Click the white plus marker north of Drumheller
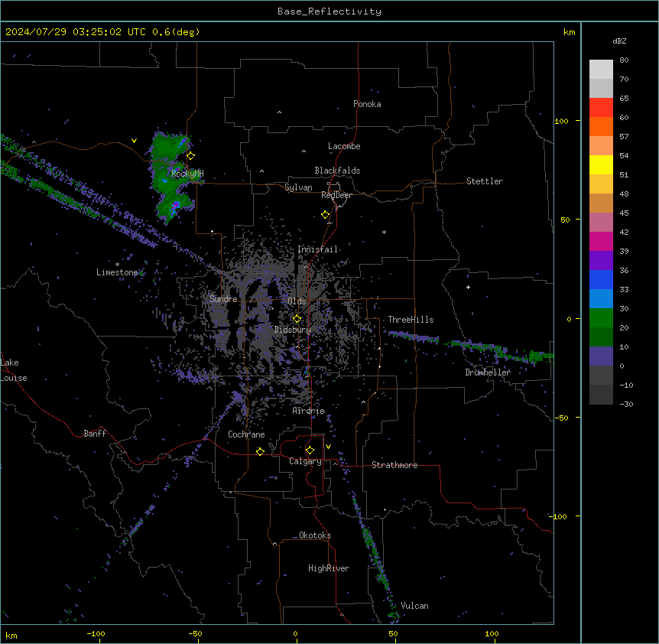Image resolution: width=659 pixels, height=644 pixels. coord(468,287)
